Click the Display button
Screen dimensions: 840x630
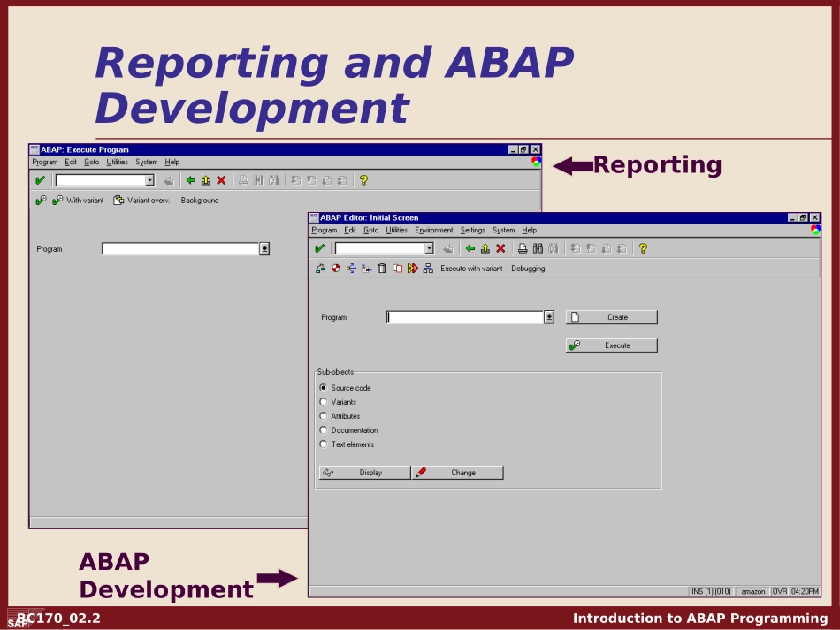[364, 473]
